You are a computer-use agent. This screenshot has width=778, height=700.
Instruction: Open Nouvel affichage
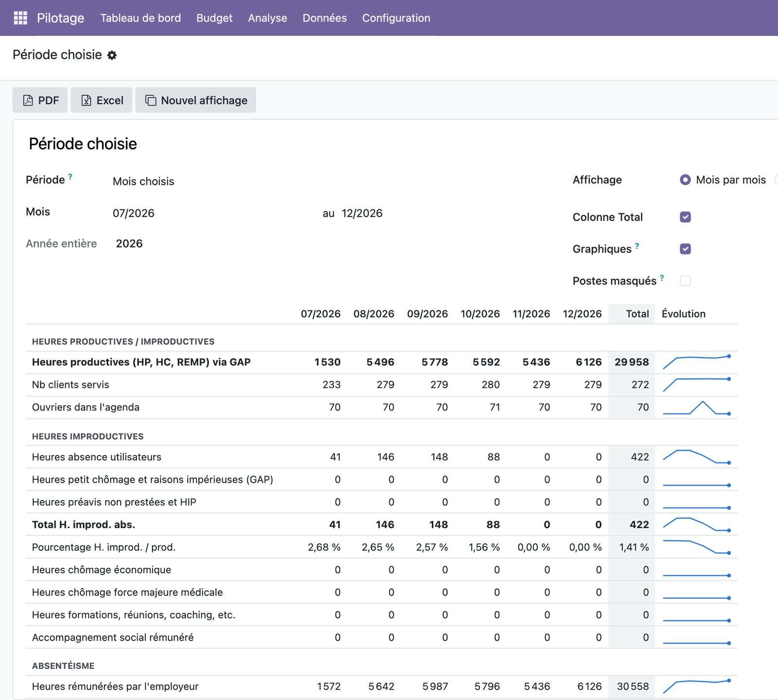(x=195, y=100)
